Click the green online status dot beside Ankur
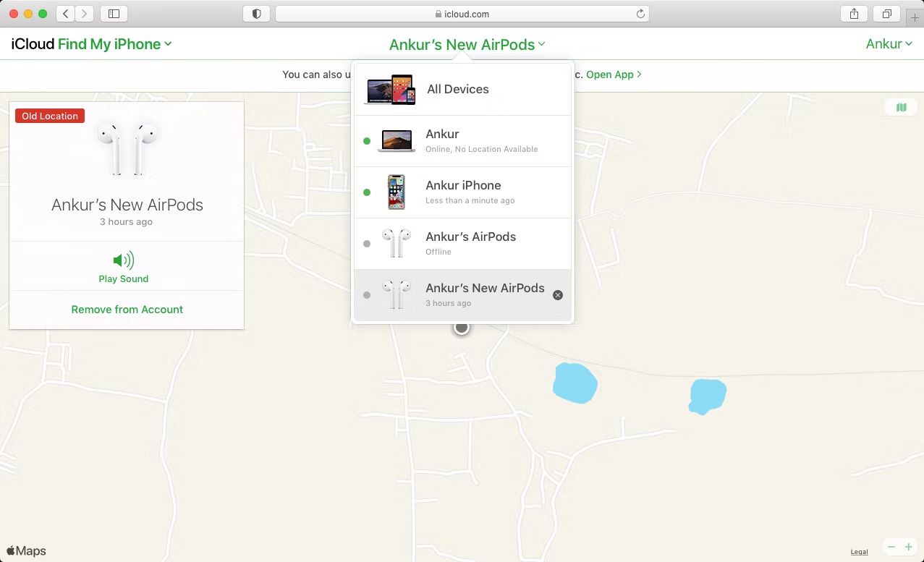The height and width of the screenshot is (562, 924). (366, 141)
